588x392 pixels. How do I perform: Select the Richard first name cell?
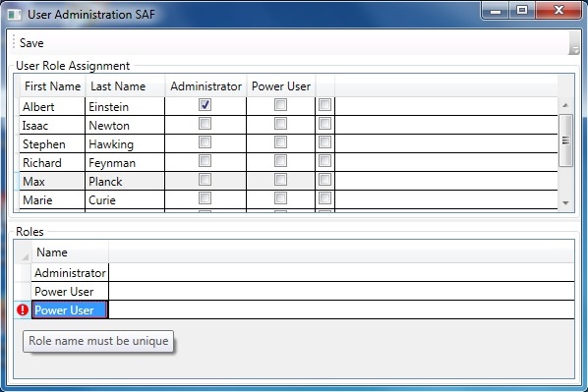pyautogui.click(x=52, y=163)
